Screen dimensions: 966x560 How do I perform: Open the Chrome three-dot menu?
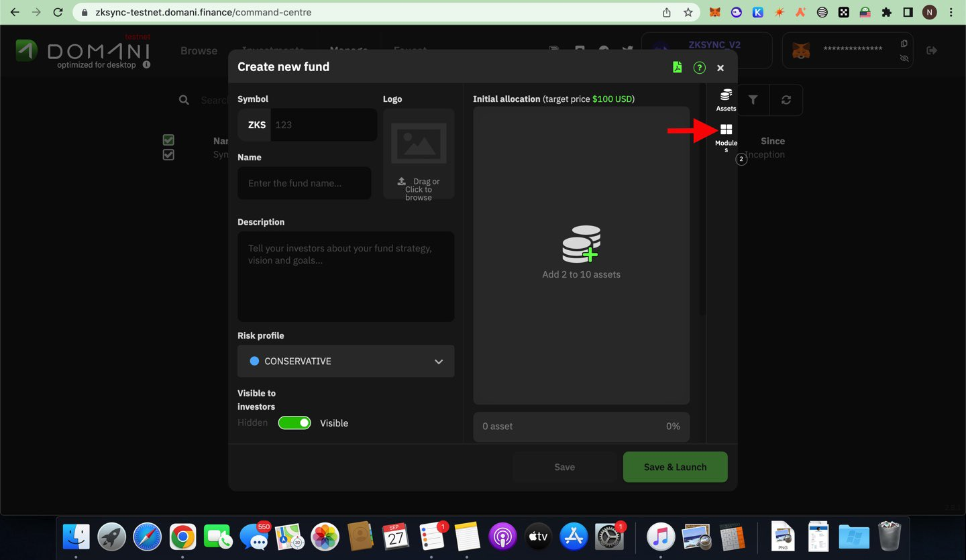coord(951,12)
